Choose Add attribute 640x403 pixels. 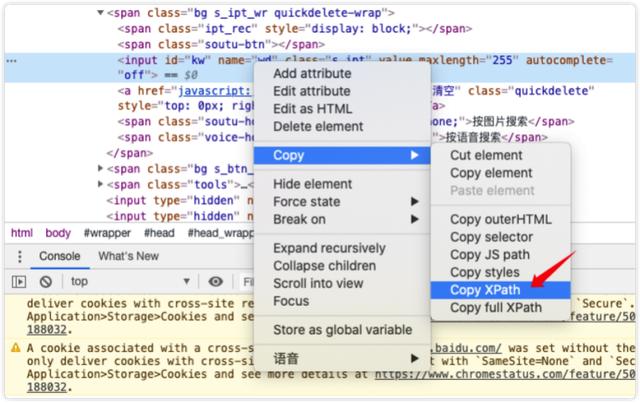point(312,73)
